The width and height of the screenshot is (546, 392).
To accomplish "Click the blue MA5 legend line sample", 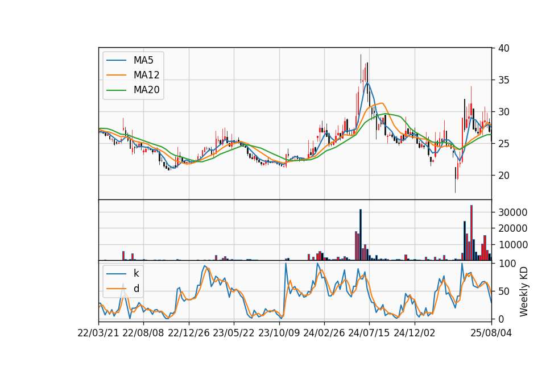I will pyautogui.click(x=116, y=61).
